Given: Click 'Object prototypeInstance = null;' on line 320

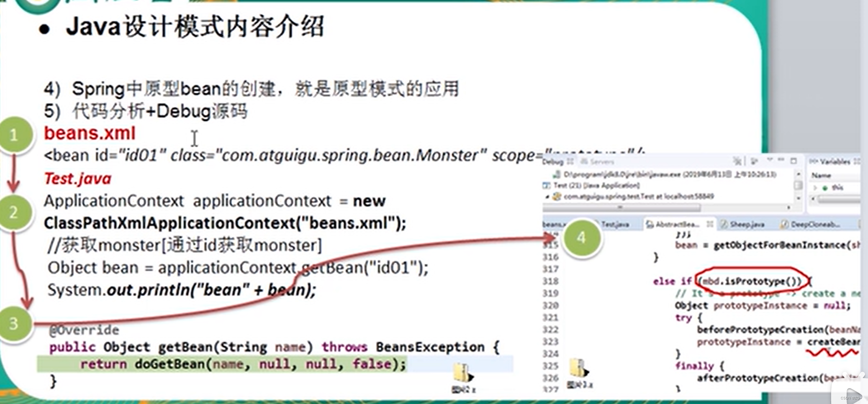Looking at the screenshot, I should coord(763,305).
